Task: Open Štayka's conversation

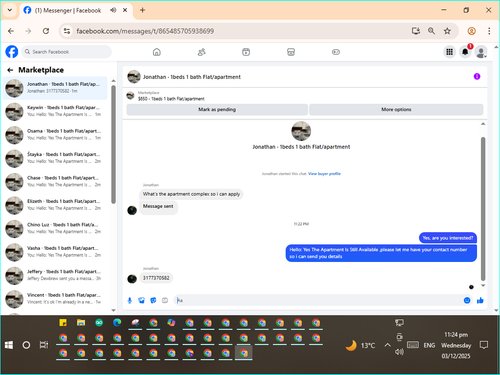Action: [x=55, y=158]
